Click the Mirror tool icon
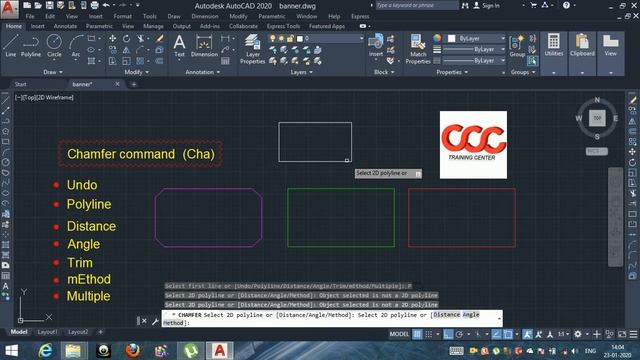 pyautogui.click(x=127, y=50)
